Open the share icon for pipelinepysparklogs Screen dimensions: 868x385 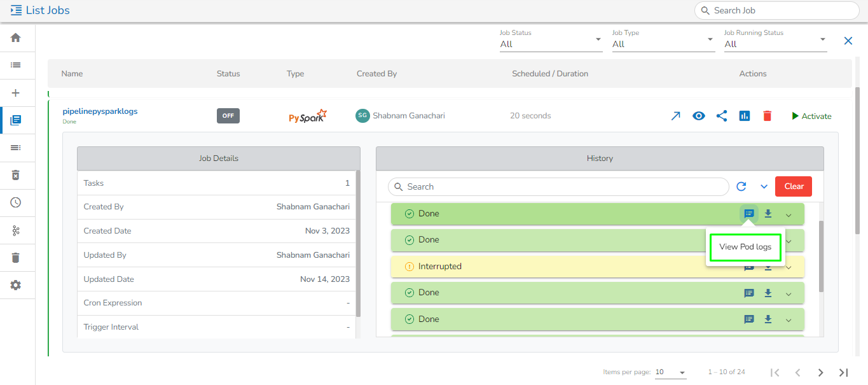[722, 116]
